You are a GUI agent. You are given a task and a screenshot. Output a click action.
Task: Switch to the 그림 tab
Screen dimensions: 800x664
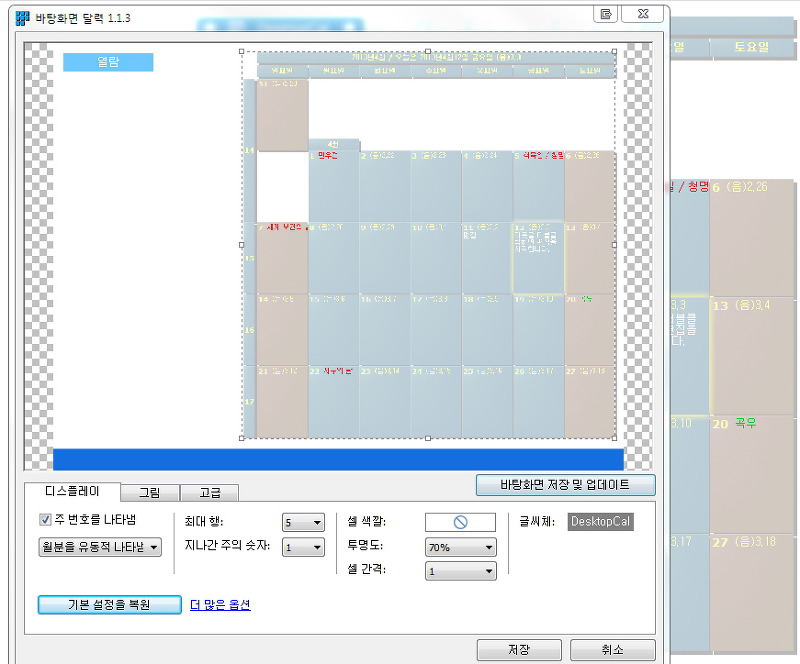pos(149,493)
